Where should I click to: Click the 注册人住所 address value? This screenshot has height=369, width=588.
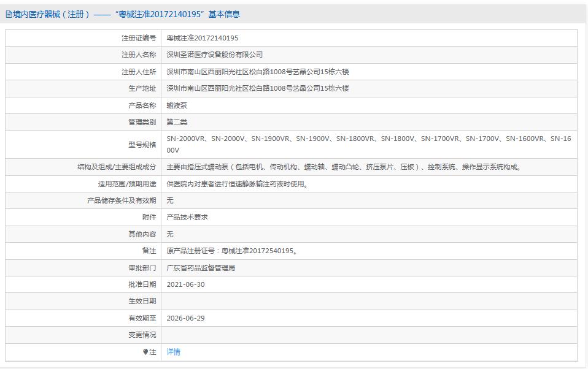(x=258, y=72)
